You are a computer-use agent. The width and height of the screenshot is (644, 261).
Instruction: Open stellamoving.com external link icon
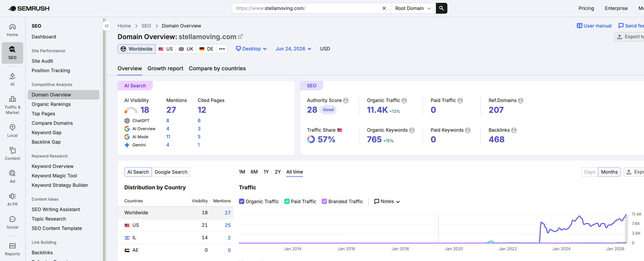coord(240,36)
